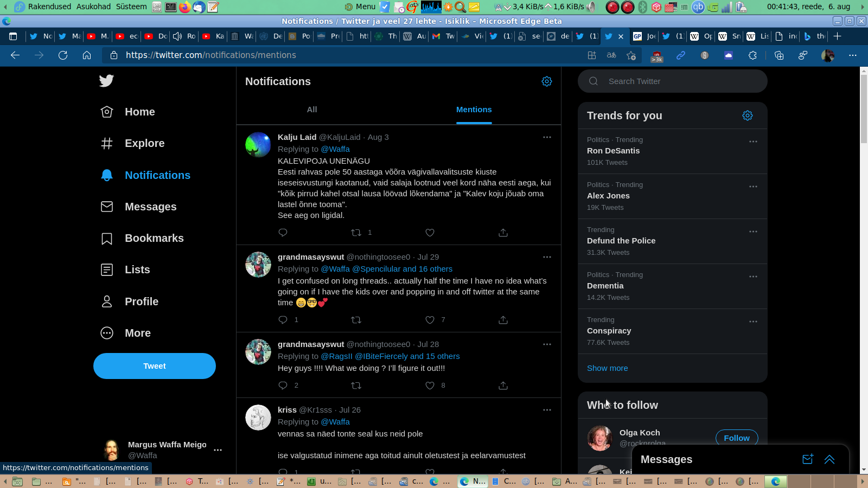Open Messages from the sidebar
This screenshot has width=868, height=488.
pos(139,207)
